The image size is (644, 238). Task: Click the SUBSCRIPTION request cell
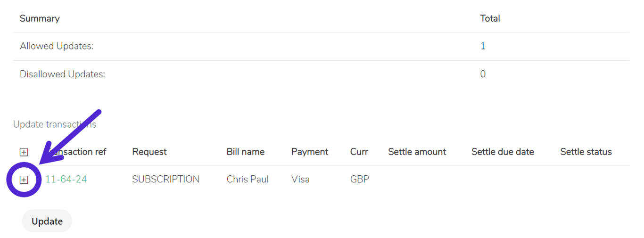click(165, 179)
